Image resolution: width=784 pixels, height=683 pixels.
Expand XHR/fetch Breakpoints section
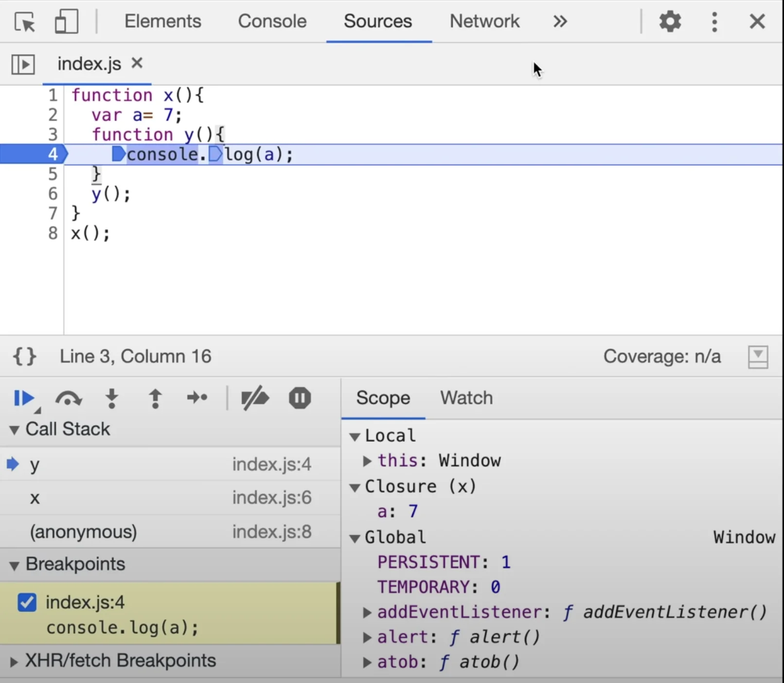[14, 662]
